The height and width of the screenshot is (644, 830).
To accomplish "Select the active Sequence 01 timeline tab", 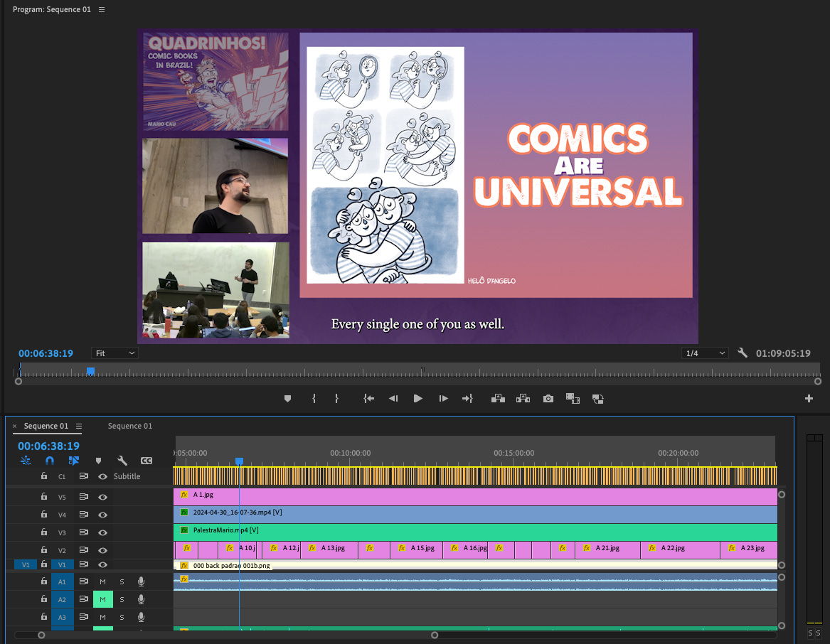I will coord(46,426).
